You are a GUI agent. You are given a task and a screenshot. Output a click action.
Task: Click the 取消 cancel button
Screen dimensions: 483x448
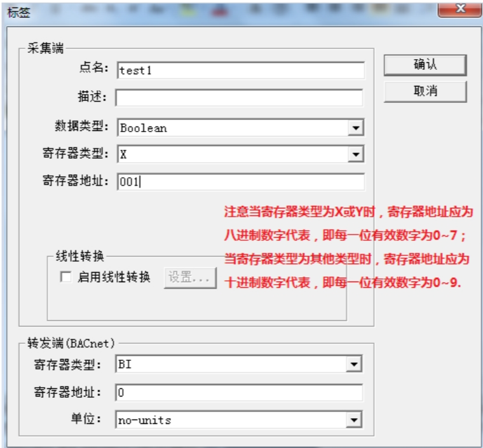tap(425, 92)
